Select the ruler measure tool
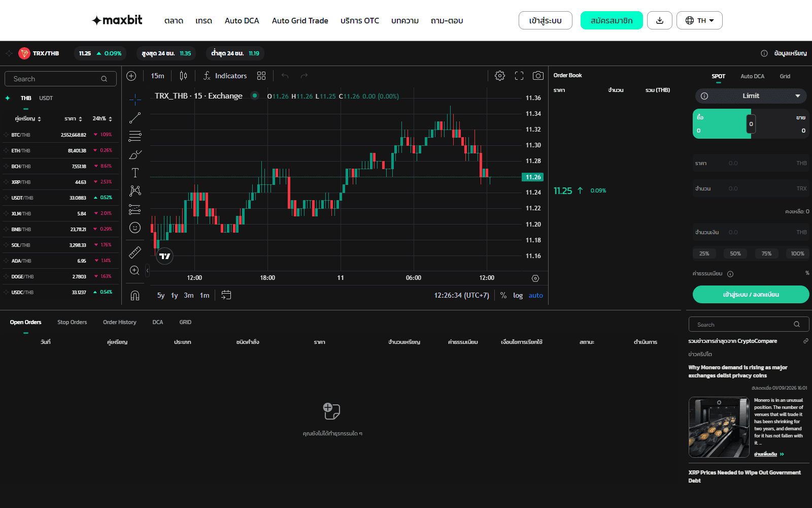 click(135, 252)
